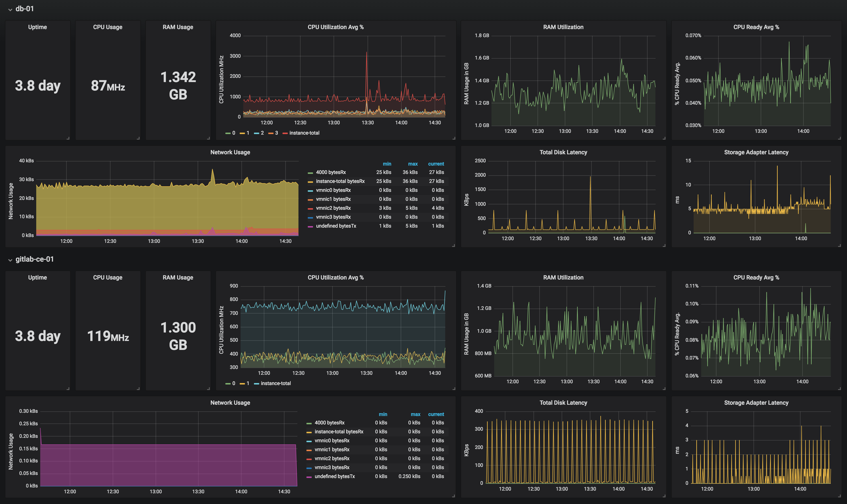Sort db-01 Network legend by min
Image resolution: width=847 pixels, height=504 pixels.
click(x=387, y=164)
